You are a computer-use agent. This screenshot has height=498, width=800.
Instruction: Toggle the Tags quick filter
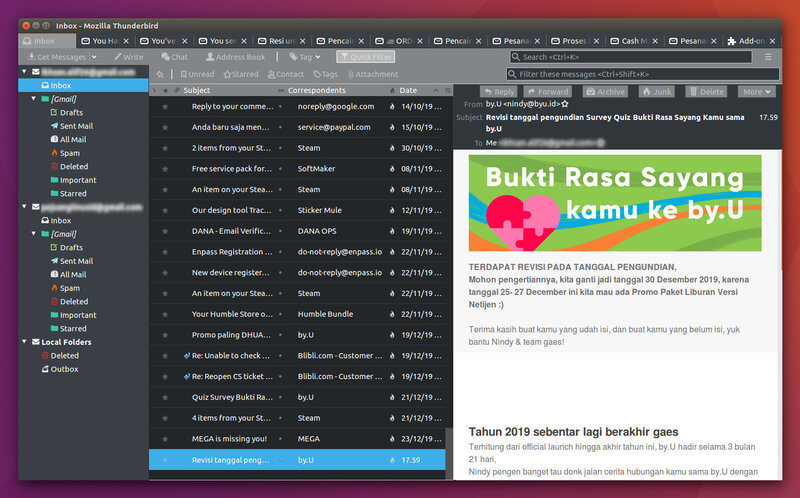click(x=326, y=74)
